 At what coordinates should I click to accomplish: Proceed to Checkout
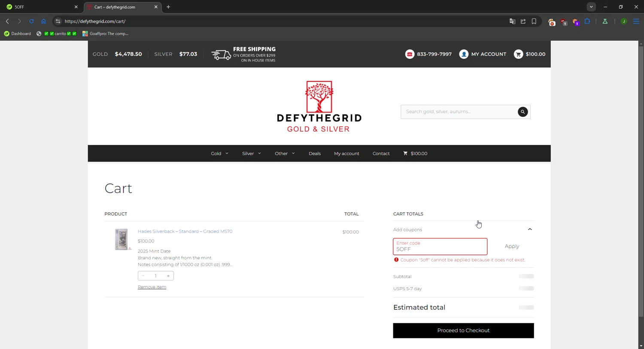463,331
